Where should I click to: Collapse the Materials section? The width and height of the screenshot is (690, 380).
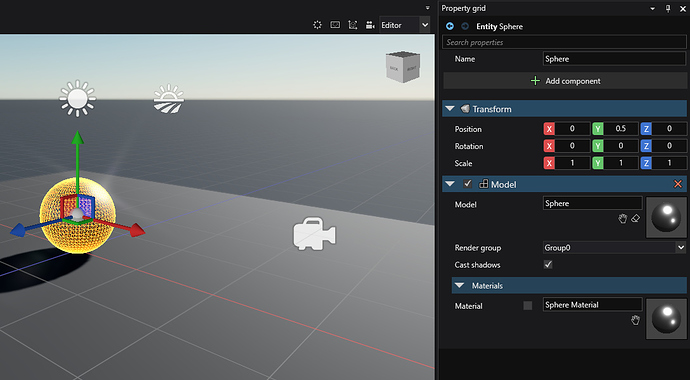pos(459,285)
